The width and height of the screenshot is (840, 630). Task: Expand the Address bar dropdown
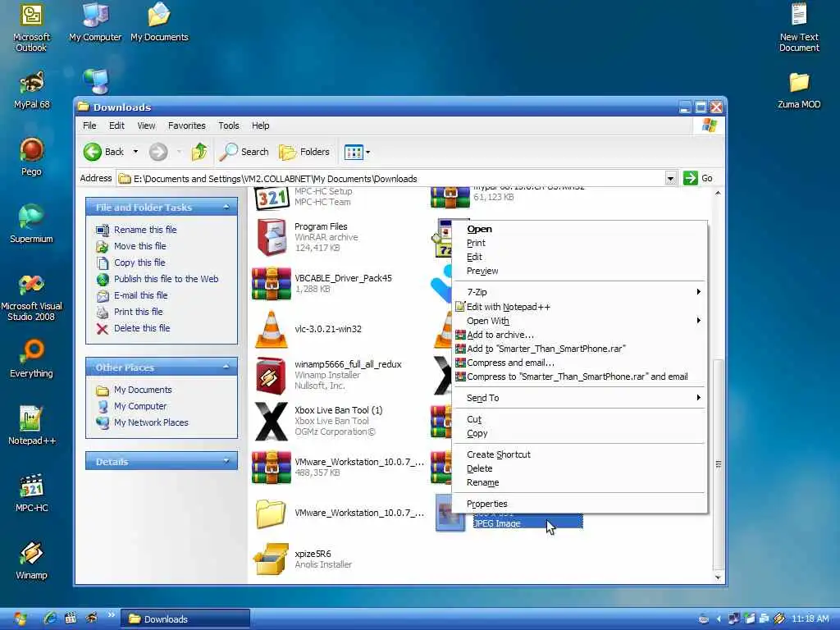pyautogui.click(x=670, y=178)
